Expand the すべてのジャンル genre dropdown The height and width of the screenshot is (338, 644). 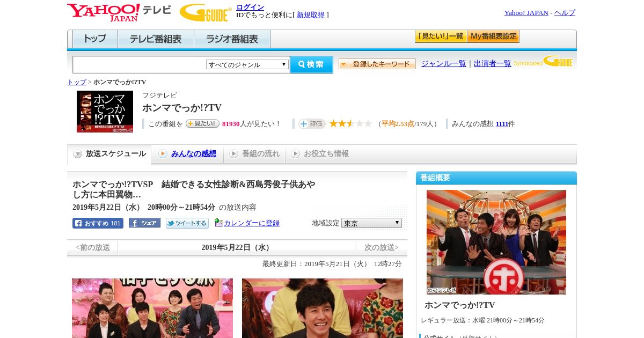click(247, 64)
